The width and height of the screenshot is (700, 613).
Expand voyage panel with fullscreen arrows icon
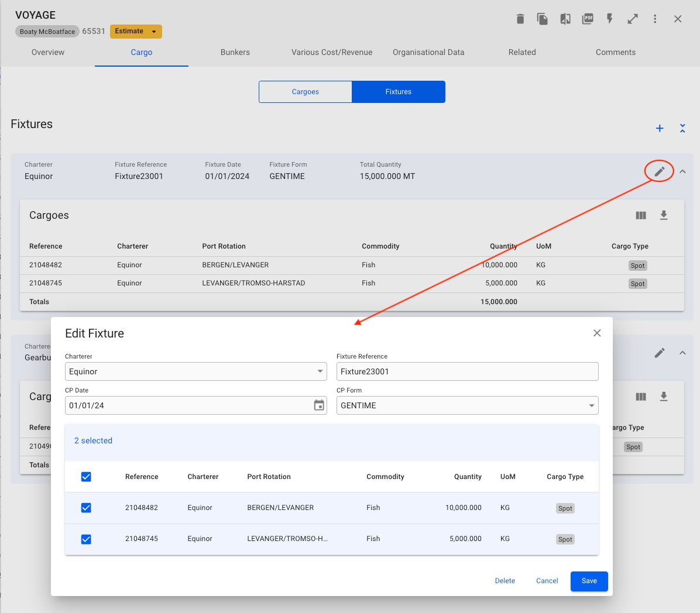pyautogui.click(x=633, y=19)
